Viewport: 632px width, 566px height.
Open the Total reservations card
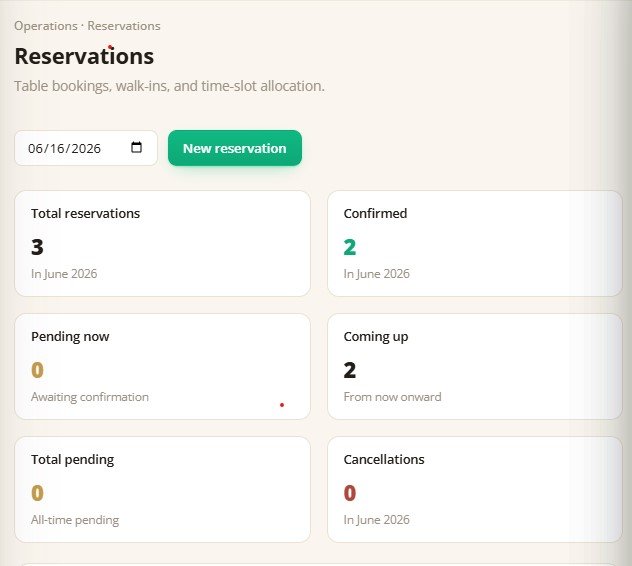162,243
